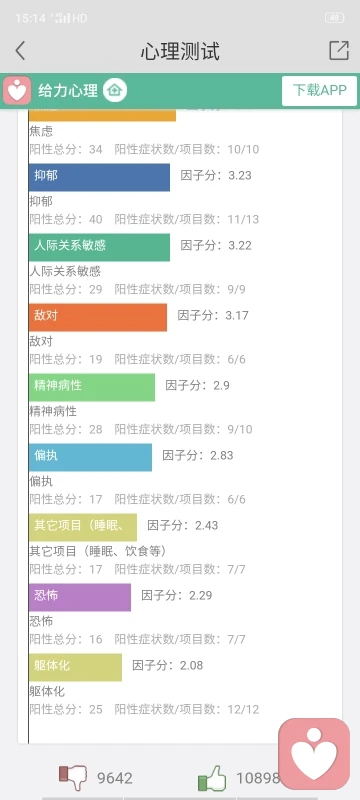
Task: Tap the thumbs up icon
Action: tap(212, 778)
